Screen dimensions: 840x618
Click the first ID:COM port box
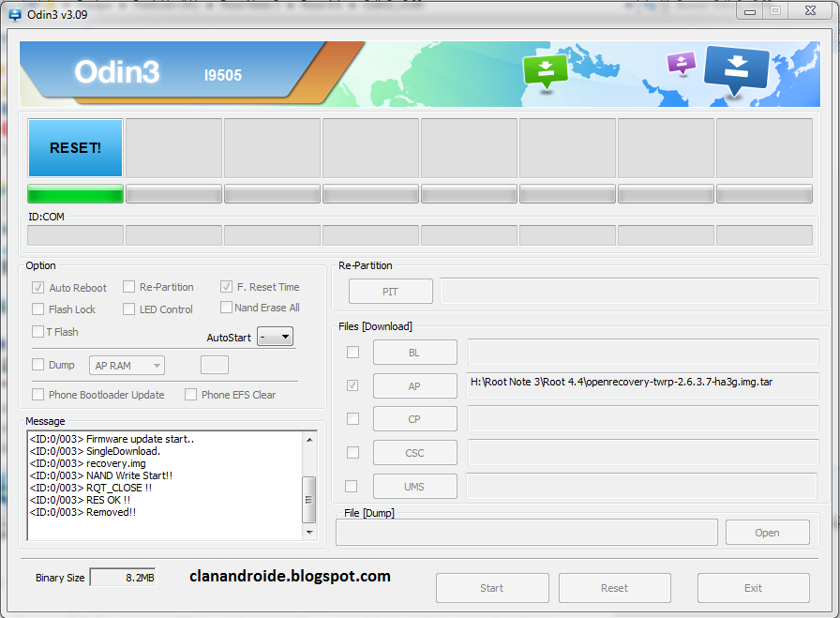tap(76, 235)
